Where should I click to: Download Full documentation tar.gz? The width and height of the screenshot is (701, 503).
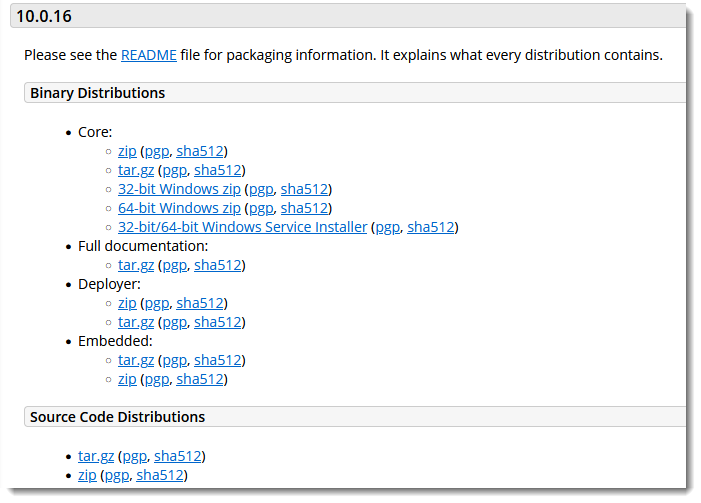tap(136, 266)
